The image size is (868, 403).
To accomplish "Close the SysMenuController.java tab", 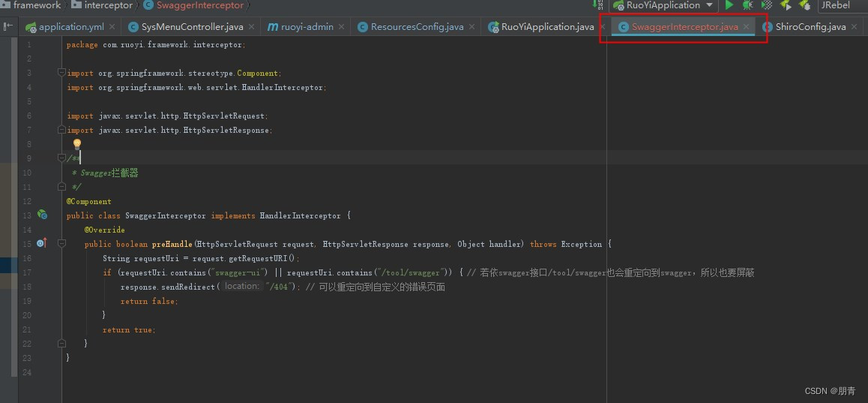I will [252, 26].
